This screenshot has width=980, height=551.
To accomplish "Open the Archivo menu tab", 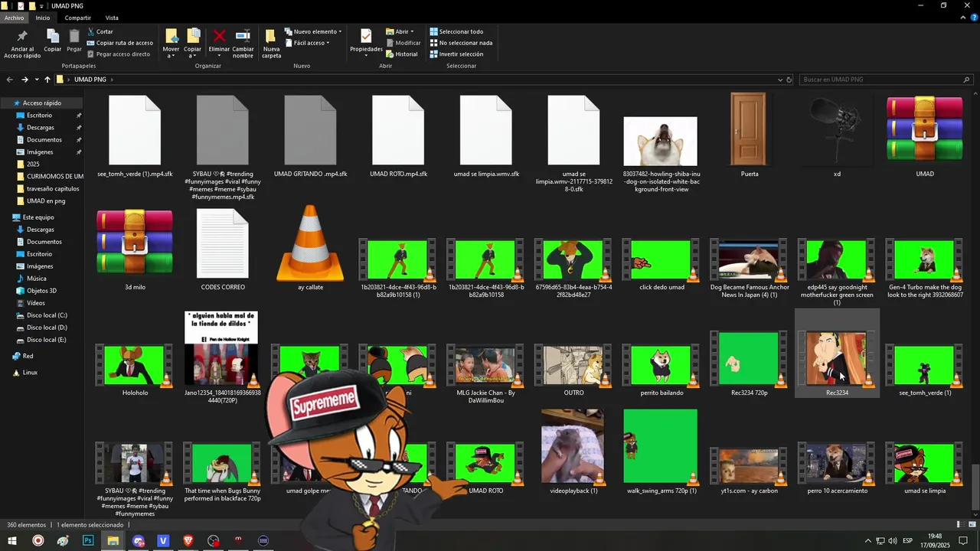I will pyautogui.click(x=14, y=18).
